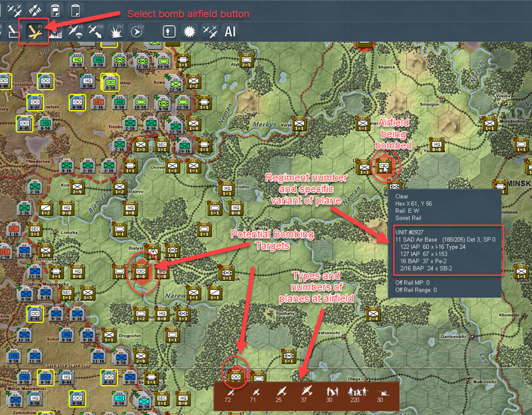This screenshot has width=532, height=415.
Task: Click the plane icon labeled 72
Action: 231,393
